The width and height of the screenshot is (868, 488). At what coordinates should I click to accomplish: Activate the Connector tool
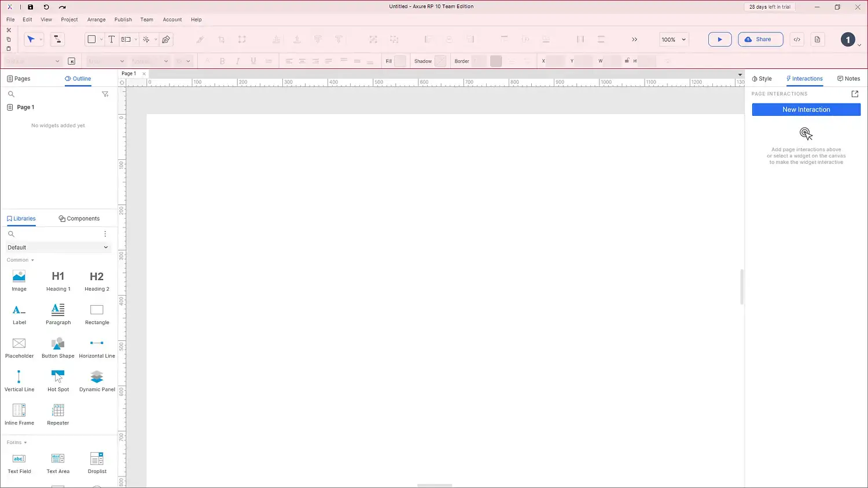[57, 39]
